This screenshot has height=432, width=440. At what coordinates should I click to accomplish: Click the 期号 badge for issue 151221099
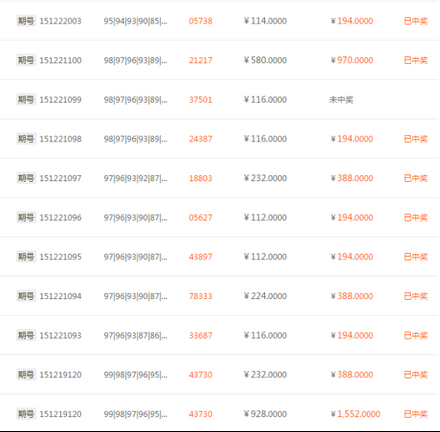[x=26, y=100]
